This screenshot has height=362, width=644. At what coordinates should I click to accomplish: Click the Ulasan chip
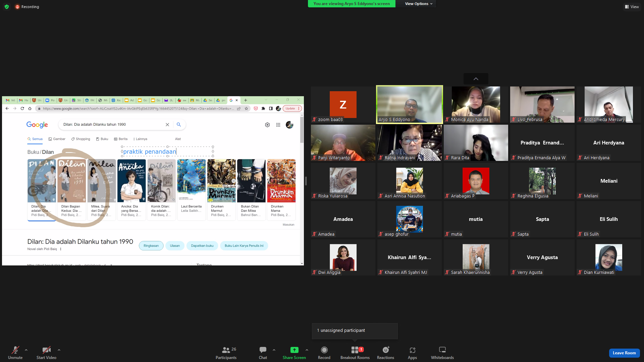point(175,246)
